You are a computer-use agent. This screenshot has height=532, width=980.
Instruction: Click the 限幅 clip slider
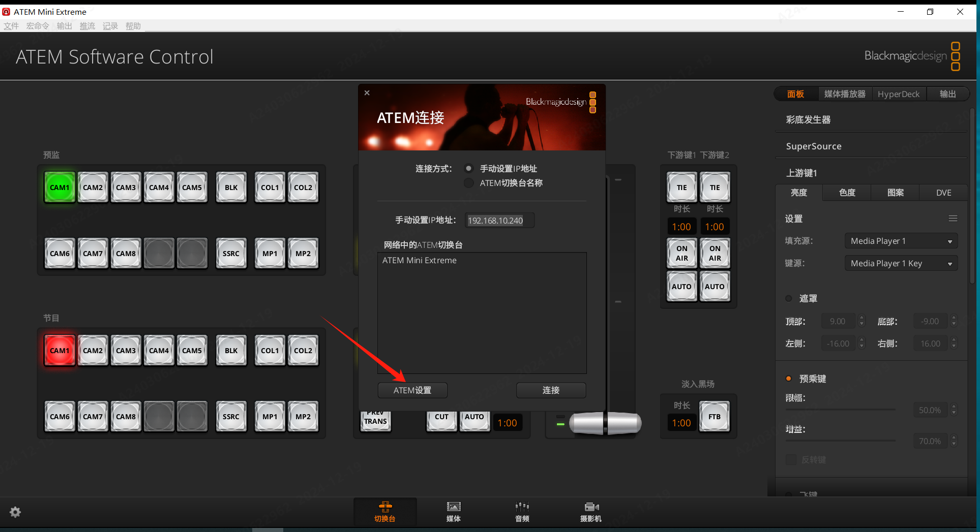point(840,410)
